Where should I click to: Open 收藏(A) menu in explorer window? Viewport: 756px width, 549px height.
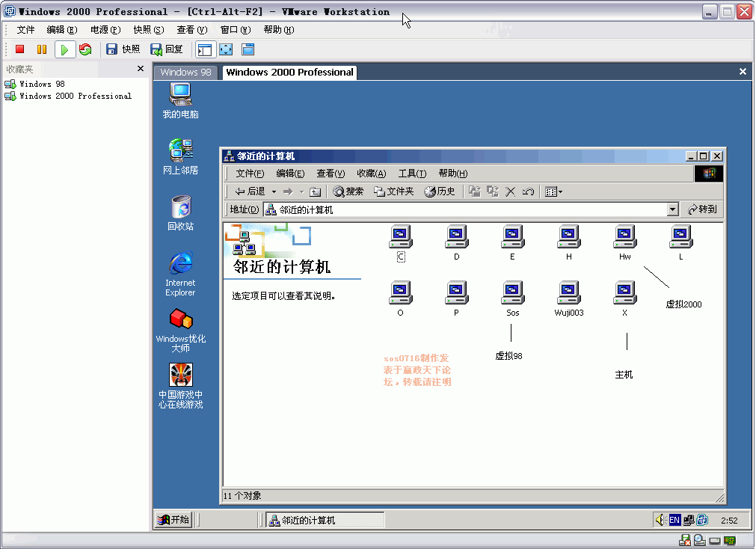pos(371,174)
